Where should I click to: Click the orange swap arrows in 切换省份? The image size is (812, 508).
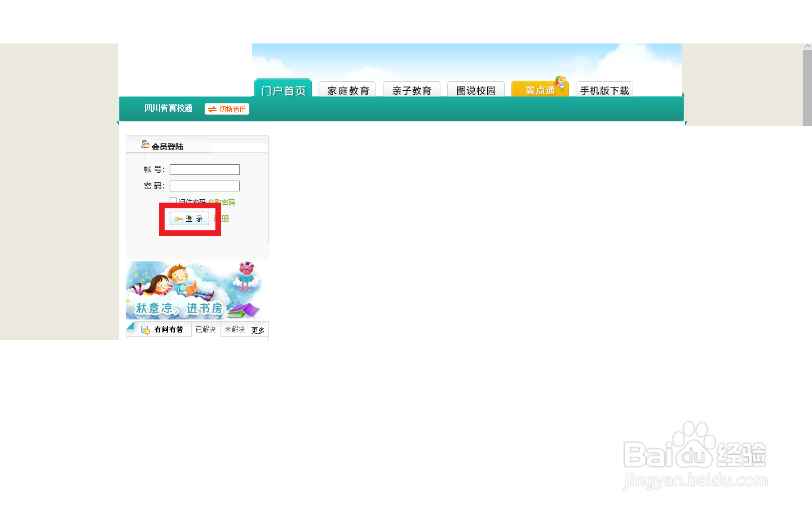coord(213,109)
